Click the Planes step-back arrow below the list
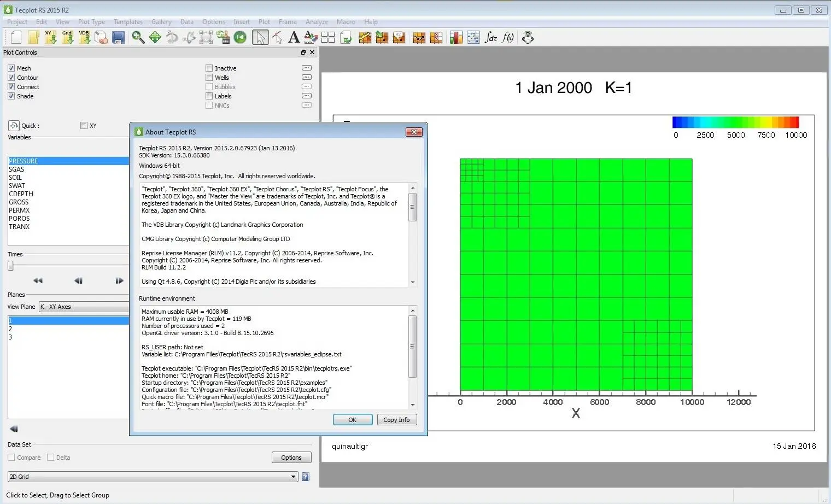831x504 pixels. (14, 429)
